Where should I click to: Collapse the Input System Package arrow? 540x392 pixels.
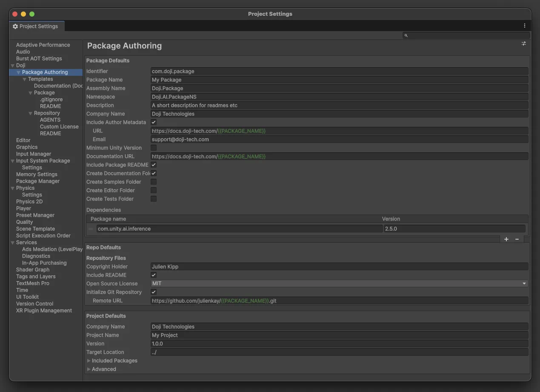[x=13, y=161]
